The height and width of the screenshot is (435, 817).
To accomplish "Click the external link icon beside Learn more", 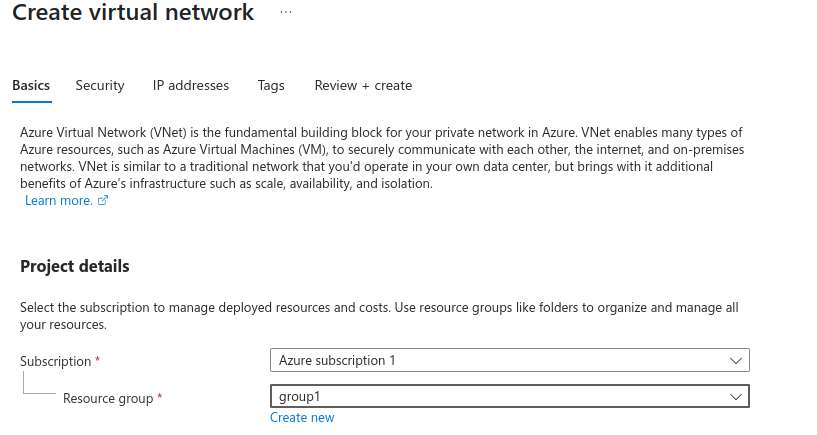I will [103, 201].
